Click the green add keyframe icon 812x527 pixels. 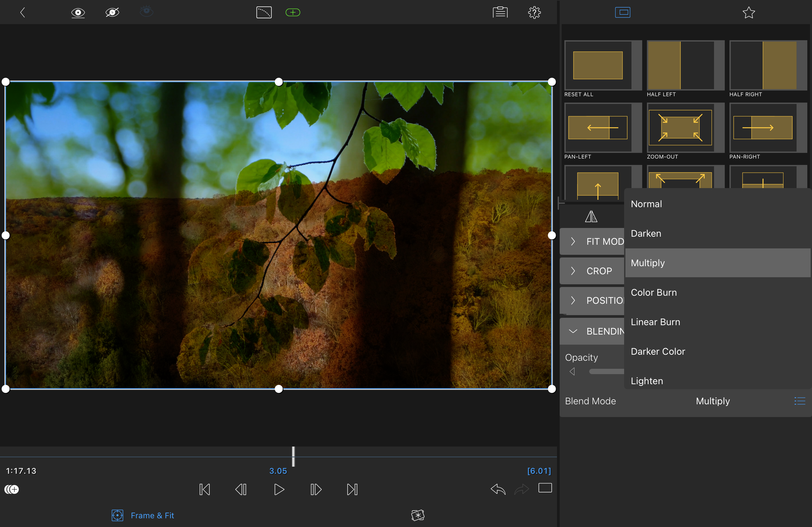[x=293, y=13]
